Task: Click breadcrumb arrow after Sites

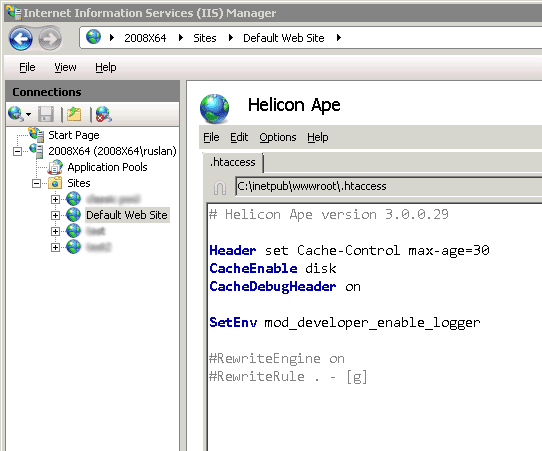Action: tap(231, 37)
